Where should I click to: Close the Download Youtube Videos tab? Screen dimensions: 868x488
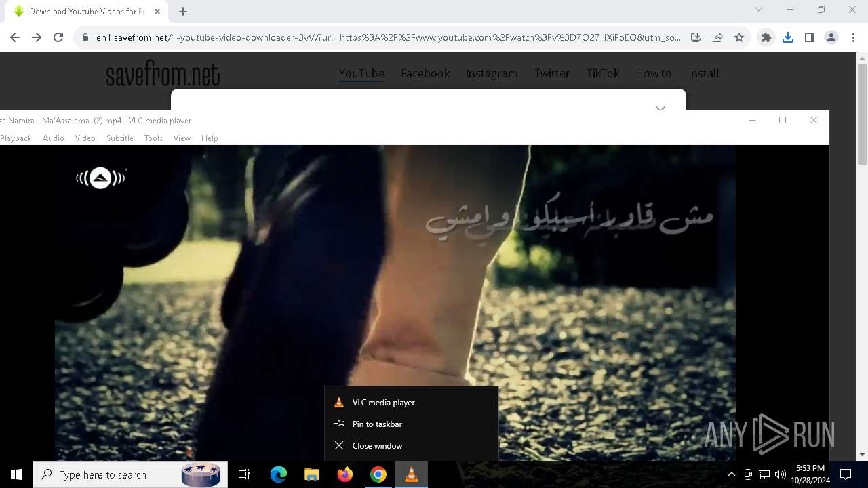(157, 11)
